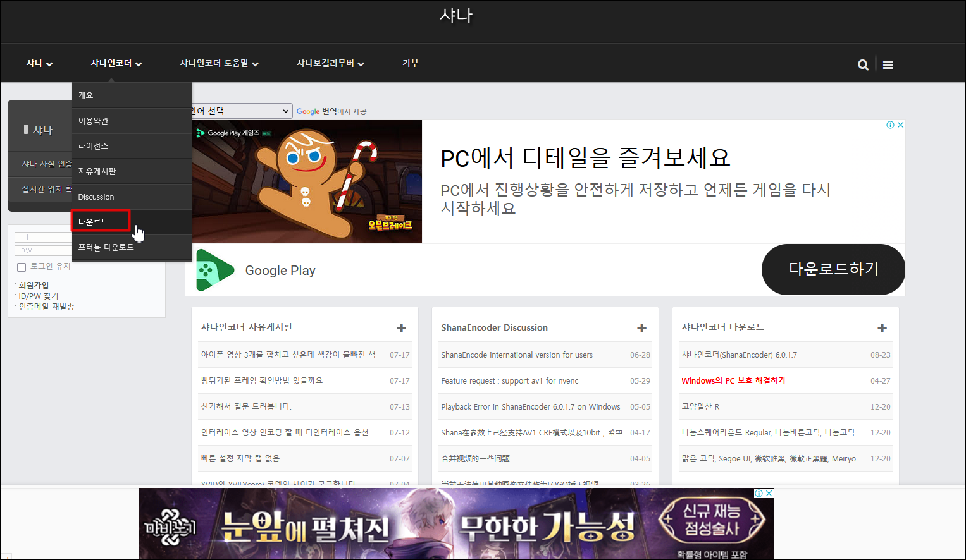Open 나눔스퀘어라운드 Regular font post

[x=768, y=433]
